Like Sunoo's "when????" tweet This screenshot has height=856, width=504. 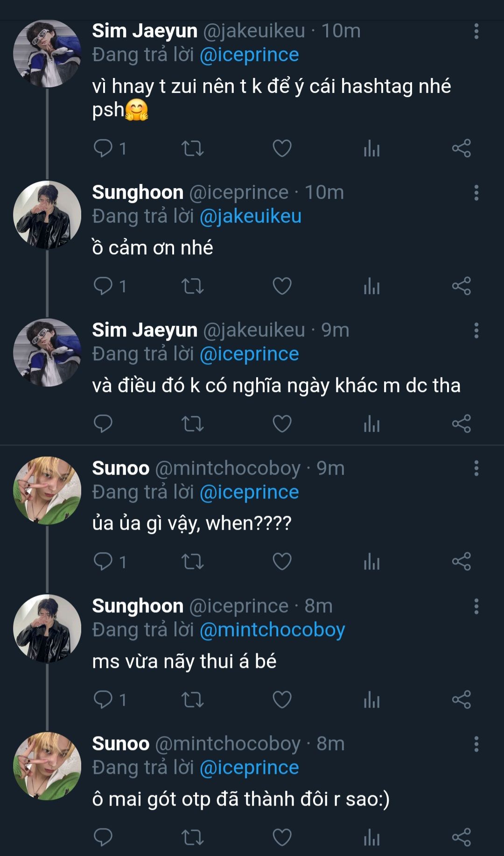click(x=282, y=561)
